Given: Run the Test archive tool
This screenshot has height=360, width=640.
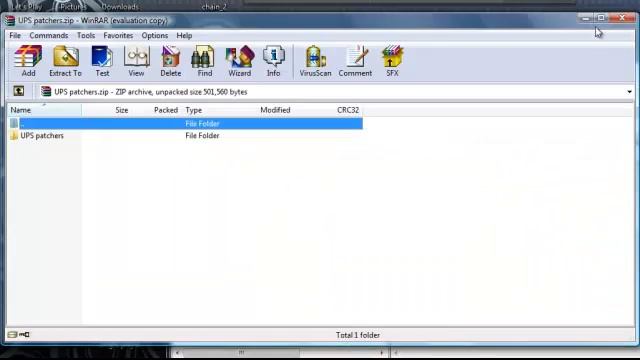Looking at the screenshot, I should pos(102,61).
